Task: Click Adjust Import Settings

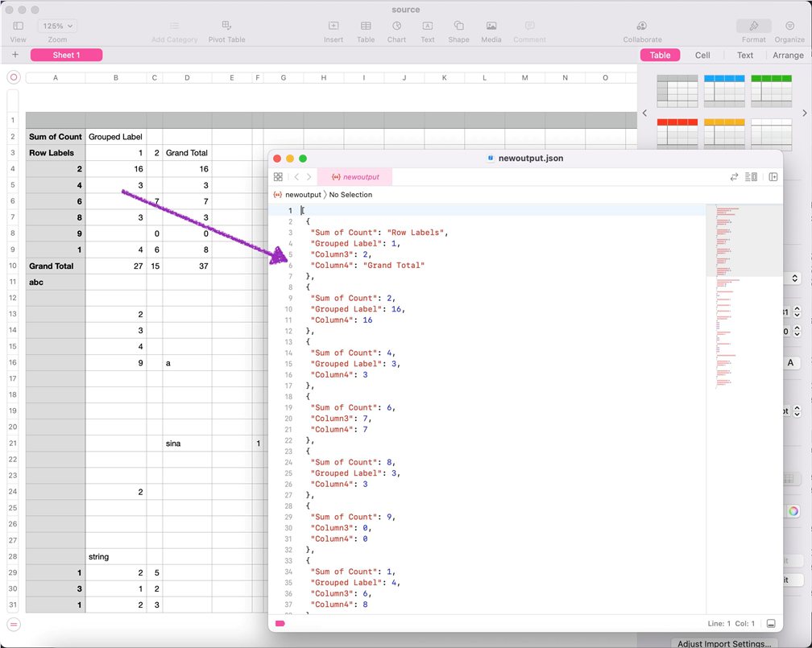Action: pos(724,642)
